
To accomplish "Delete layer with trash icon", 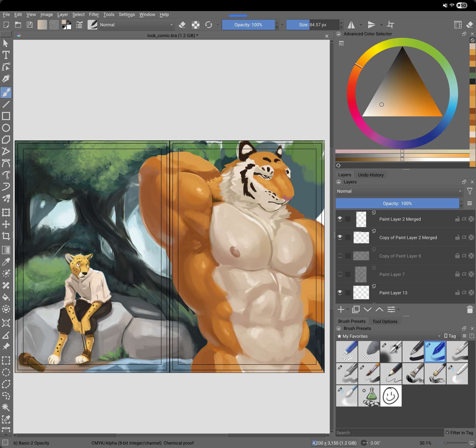I will 470,310.
